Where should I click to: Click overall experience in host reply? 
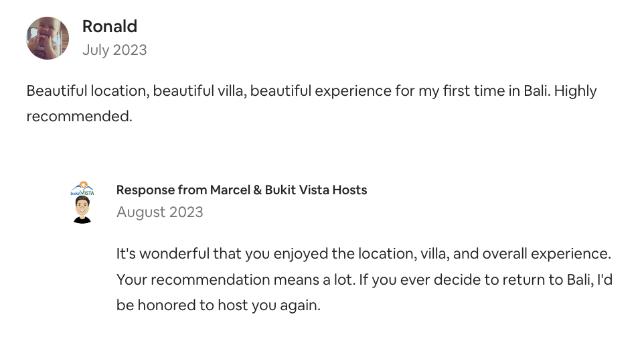point(546,254)
